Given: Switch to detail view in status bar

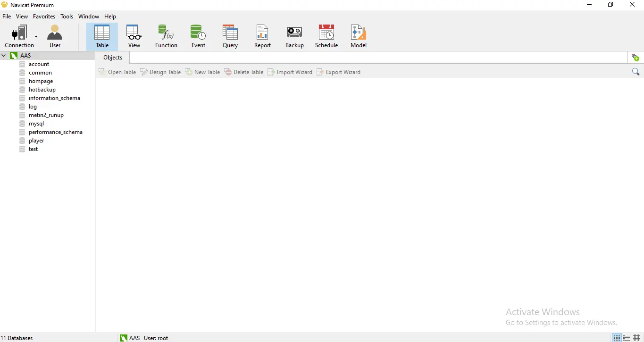Looking at the screenshot, I should (x=627, y=338).
